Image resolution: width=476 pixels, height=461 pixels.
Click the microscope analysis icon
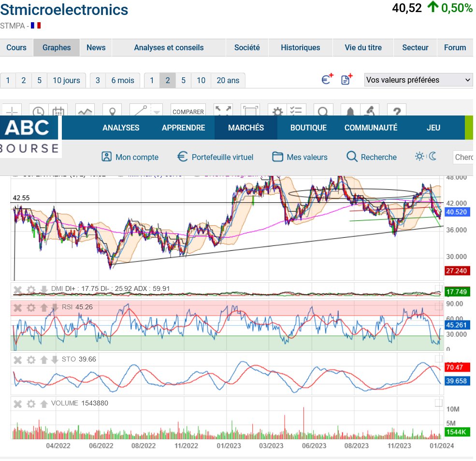coord(370,111)
